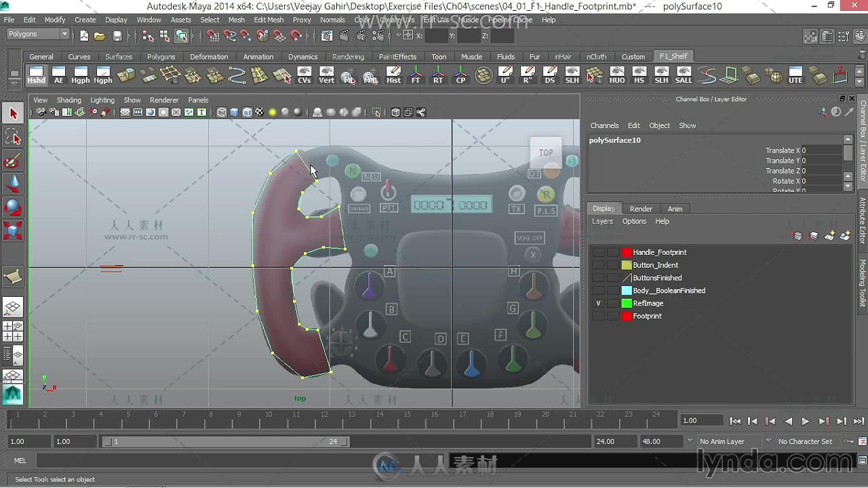The image size is (868, 488).
Task: Toggle display type box of RefImage layer
Action: coord(613,304)
